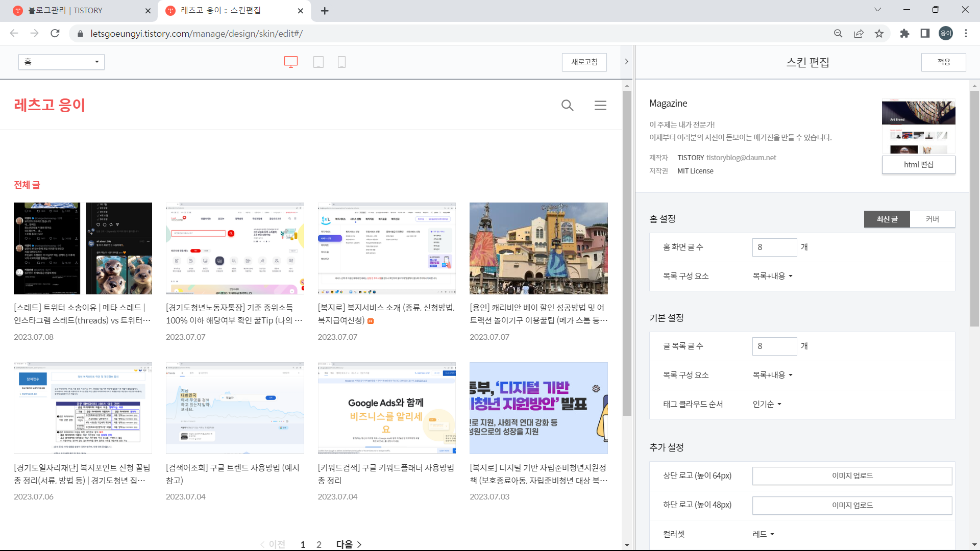980x551 pixels.
Task: Switch home setting to 커버
Action: (x=933, y=219)
